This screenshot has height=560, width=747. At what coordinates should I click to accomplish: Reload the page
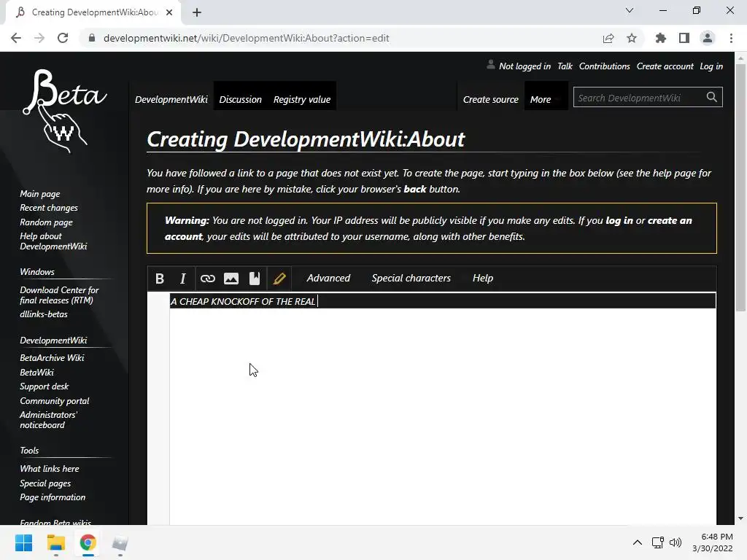(63, 38)
